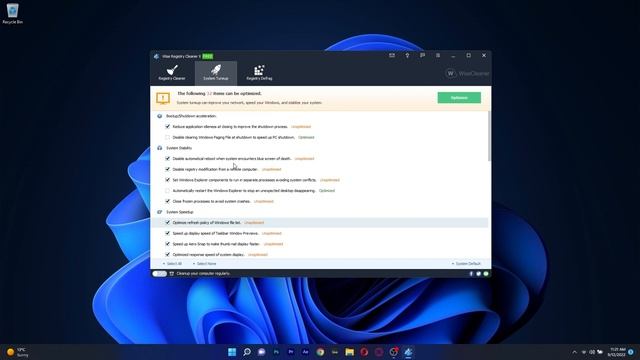Click the WiseCleaner logo
640x360 pixels.
coord(467,73)
